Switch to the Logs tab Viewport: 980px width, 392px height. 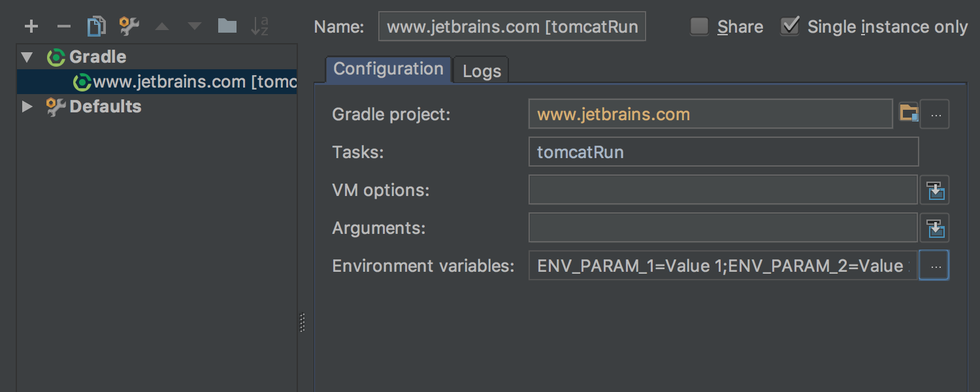coord(482,71)
